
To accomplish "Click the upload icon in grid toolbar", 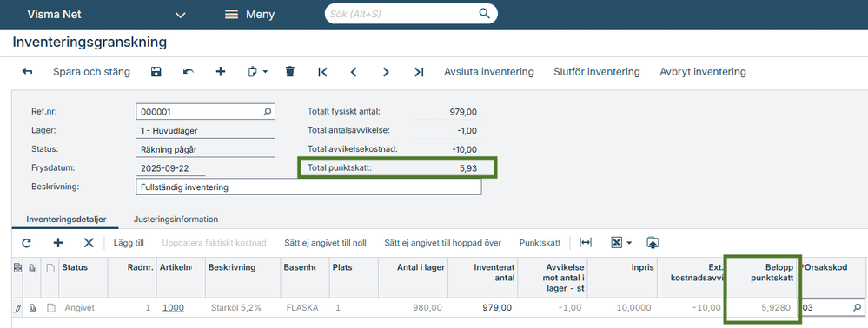I will [x=653, y=243].
